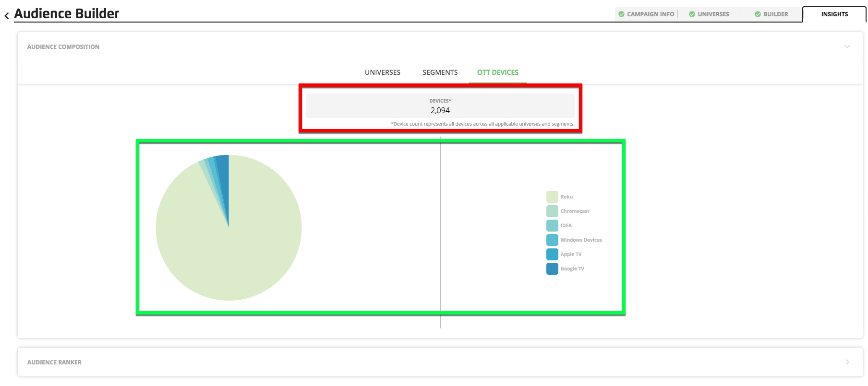The height and width of the screenshot is (386, 868).
Task: Click the Windows Devices legend swatch
Action: tap(552, 240)
